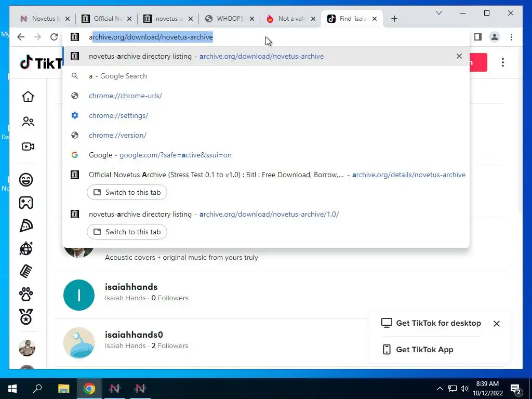Viewport: 532px width, 399px height.
Task: Open Windows taskbar search
Action: (x=37, y=388)
